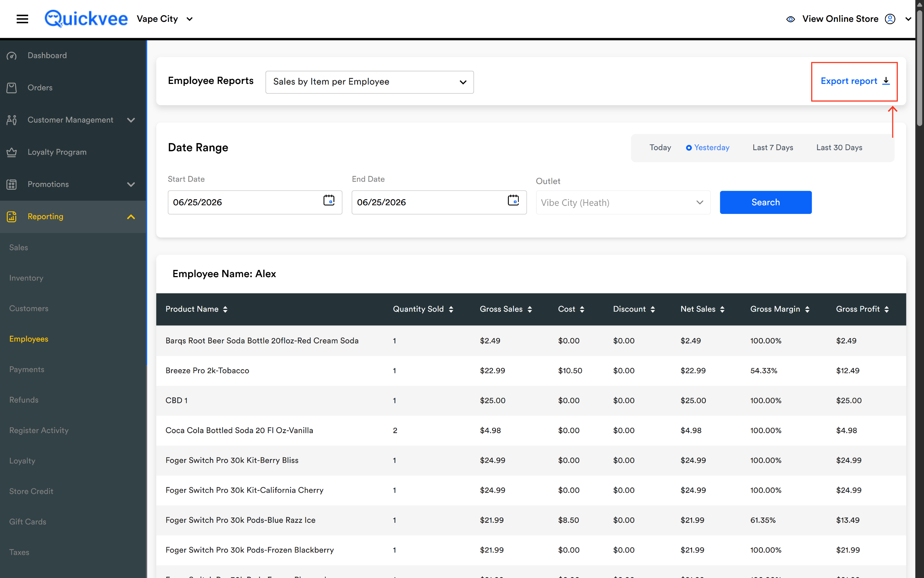
Task: Click the $10.50 cost value
Action: coord(570,370)
